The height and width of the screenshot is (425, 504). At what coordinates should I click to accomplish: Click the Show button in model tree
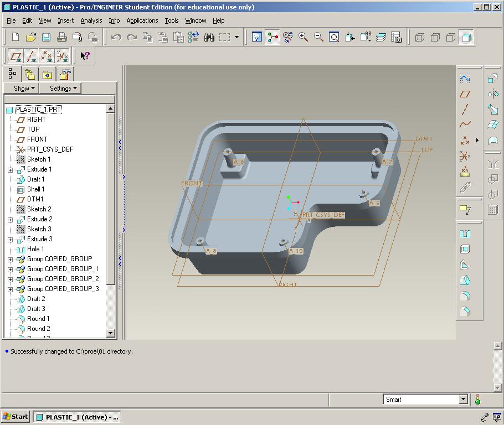tap(24, 89)
